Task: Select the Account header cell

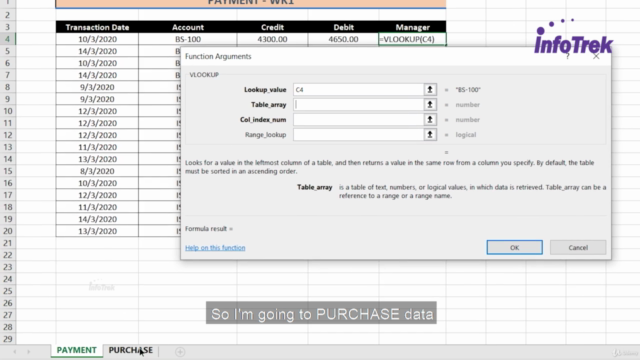Action: [x=188, y=27]
